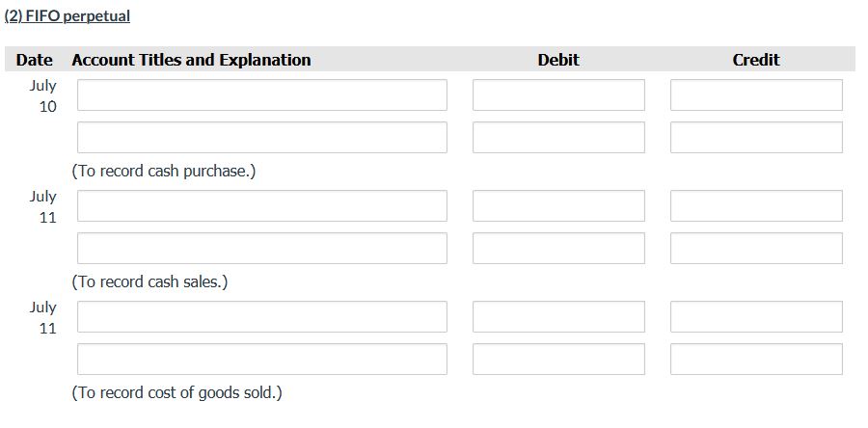868x428 pixels.
Task: Click first July 10 account title field
Action: 261,95
